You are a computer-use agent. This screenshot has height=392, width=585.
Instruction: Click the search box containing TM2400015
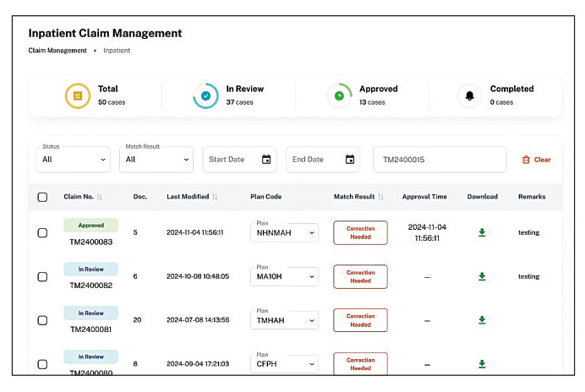(x=440, y=159)
